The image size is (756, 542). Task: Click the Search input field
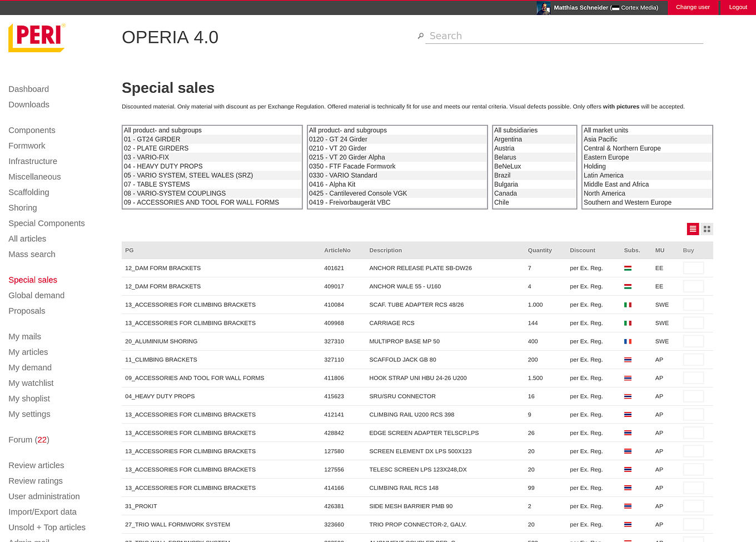(564, 36)
